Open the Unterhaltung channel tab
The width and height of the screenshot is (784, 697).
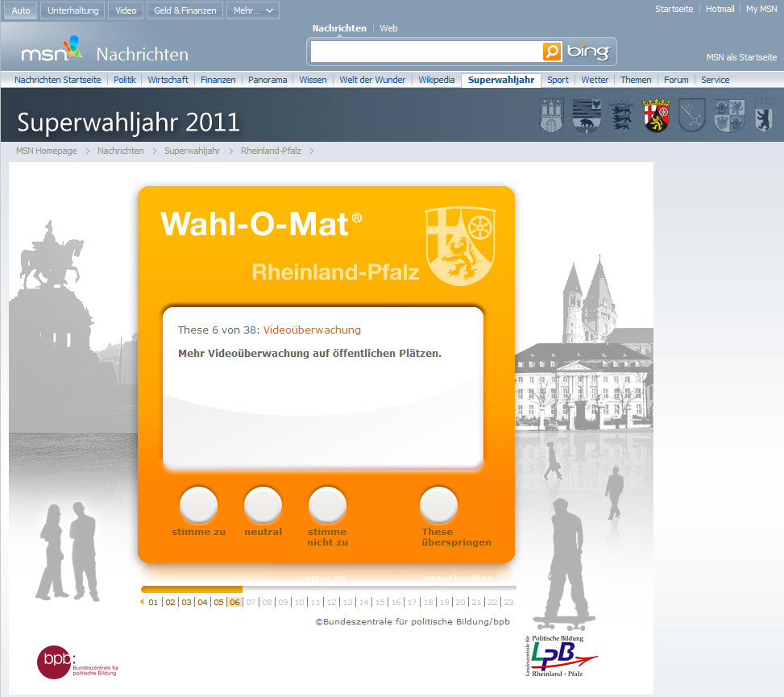(73, 10)
